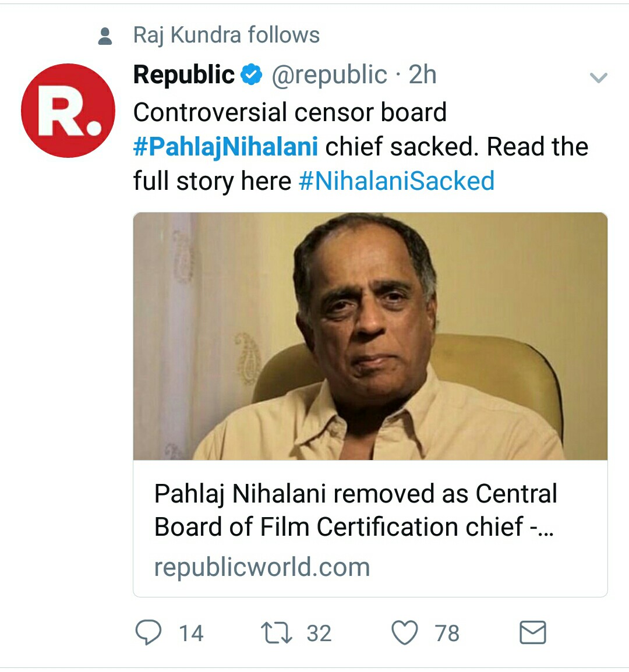629x672 pixels.
Task: Open the @republic handle
Action: pos(329,75)
